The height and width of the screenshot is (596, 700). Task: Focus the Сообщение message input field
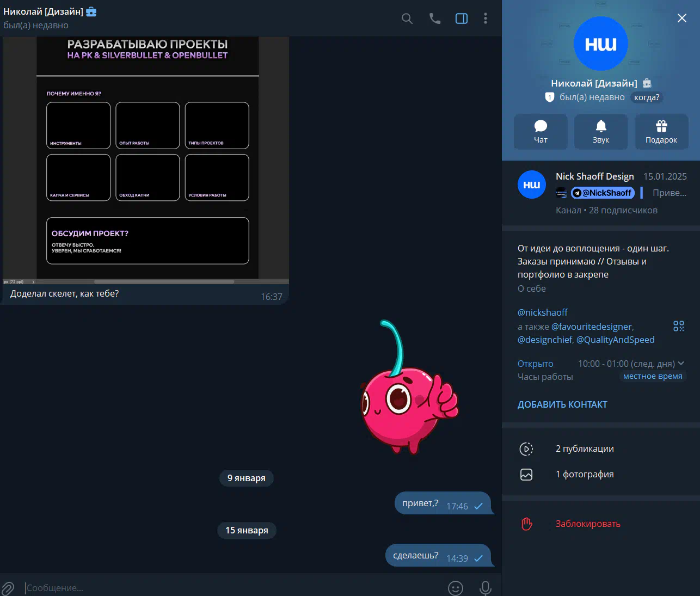click(234, 588)
